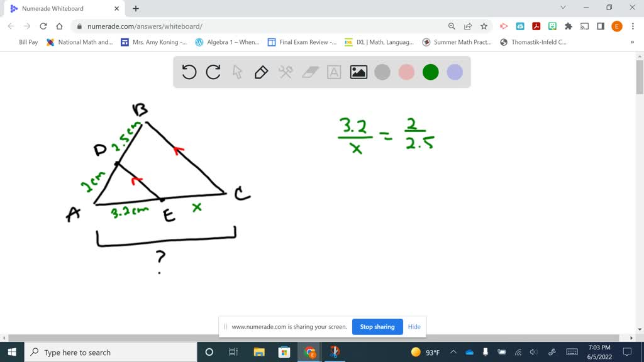This screenshot has width=644, height=362.
Task: Select the Eraser tool
Action: click(x=308, y=72)
